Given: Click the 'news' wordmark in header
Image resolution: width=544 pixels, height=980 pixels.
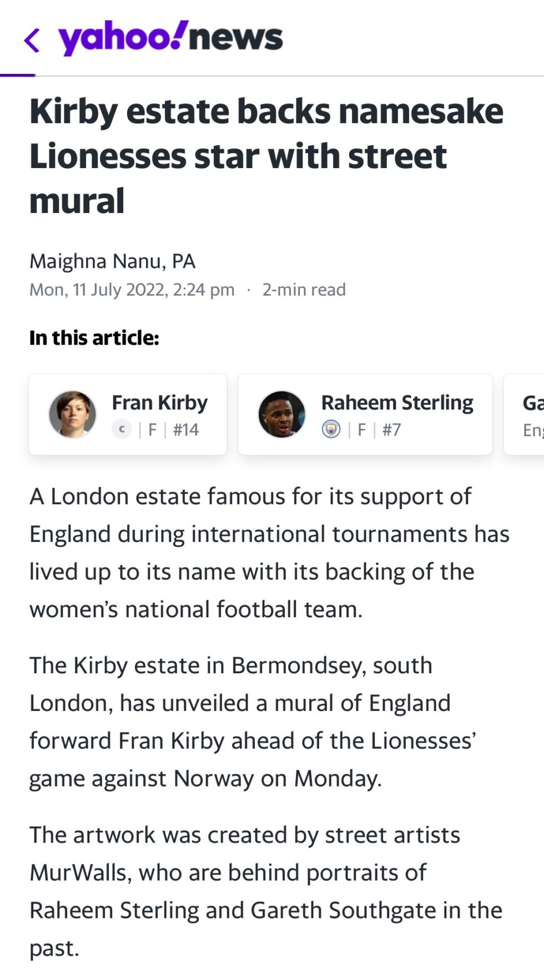Looking at the screenshot, I should click(236, 38).
